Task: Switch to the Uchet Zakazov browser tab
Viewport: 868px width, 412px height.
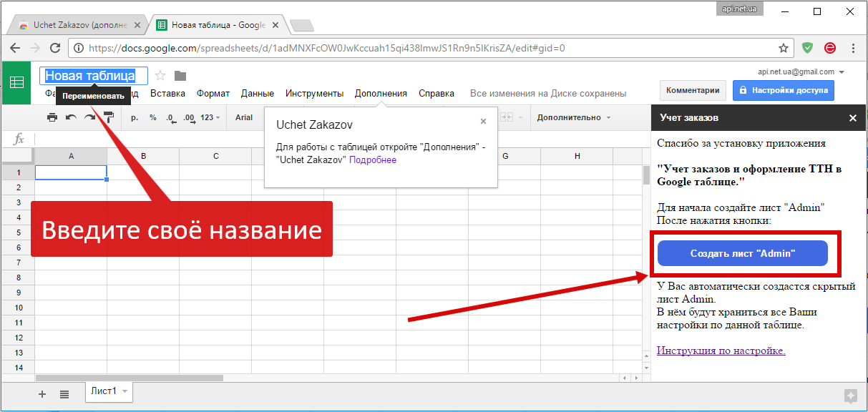Action: 80,25
